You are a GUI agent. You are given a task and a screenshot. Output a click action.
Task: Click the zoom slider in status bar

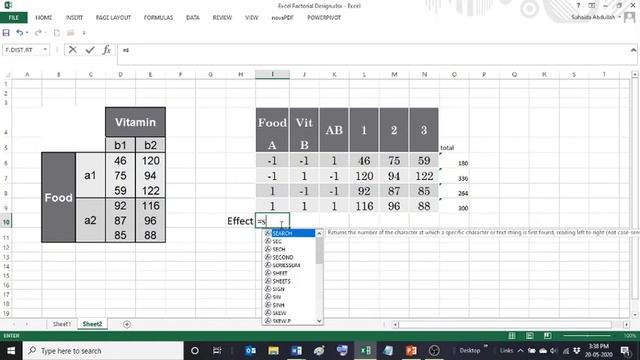tap(587, 336)
